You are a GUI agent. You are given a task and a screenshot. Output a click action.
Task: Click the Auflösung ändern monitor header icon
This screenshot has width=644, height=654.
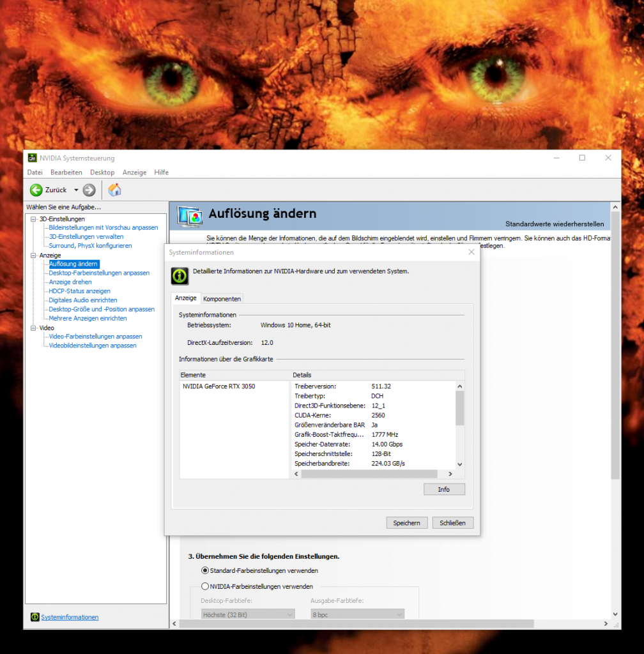pyautogui.click(x=190, y=216)
